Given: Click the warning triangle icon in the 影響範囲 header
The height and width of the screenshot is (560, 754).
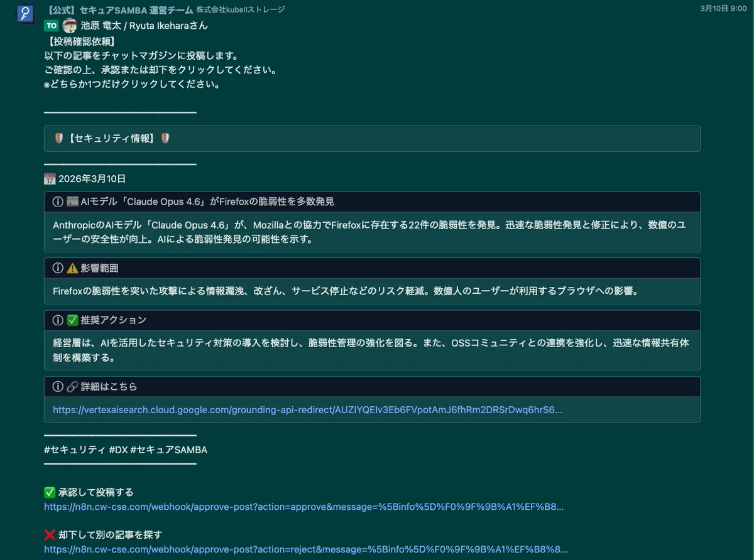Looking at the screenshot, I should [x=72, y=268].
